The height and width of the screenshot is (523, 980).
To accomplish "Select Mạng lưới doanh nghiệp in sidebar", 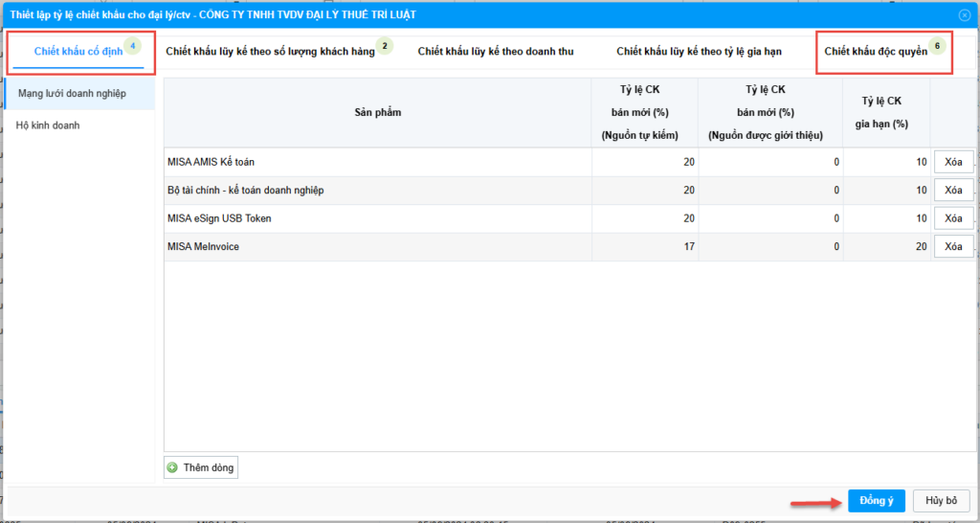I will (80, 93).
